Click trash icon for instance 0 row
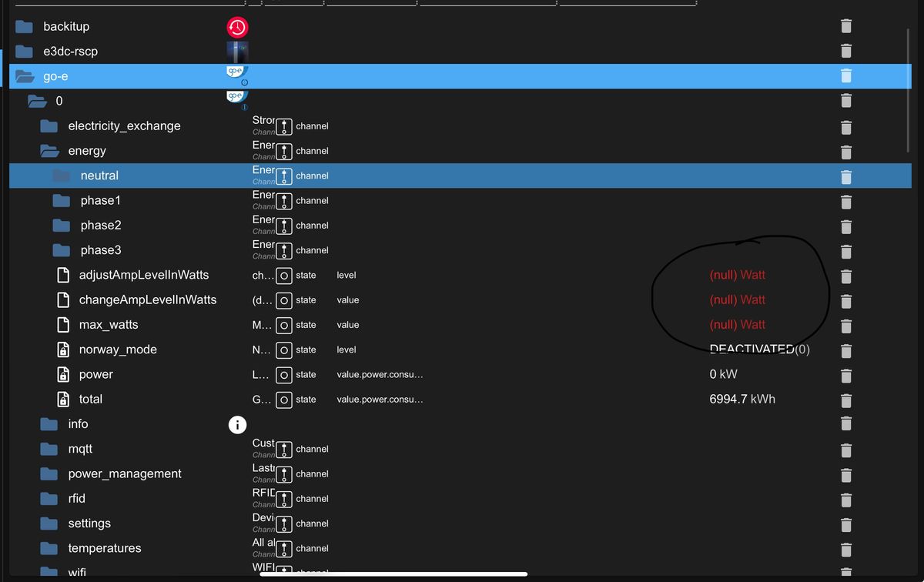The width and height of the screenshot is (924, 582). point(845,101)
